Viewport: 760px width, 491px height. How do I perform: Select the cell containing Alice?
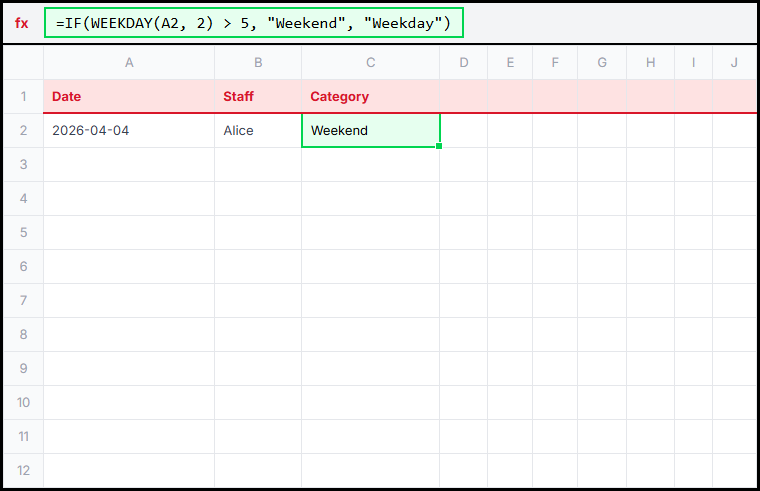click(x=258, y=131)
